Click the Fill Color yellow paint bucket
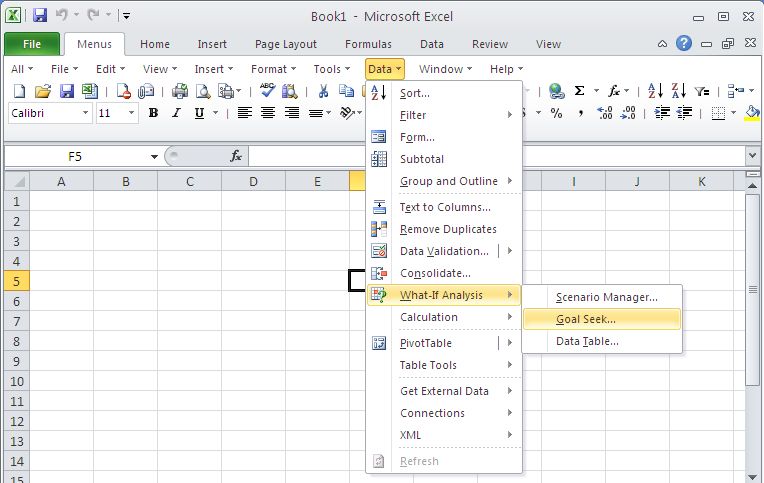 click(x=751, y=114)
